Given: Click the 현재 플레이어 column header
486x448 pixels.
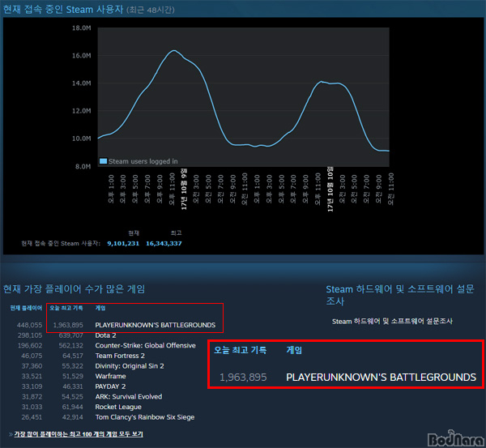Looking at the screenshot, I should point(26,308).
